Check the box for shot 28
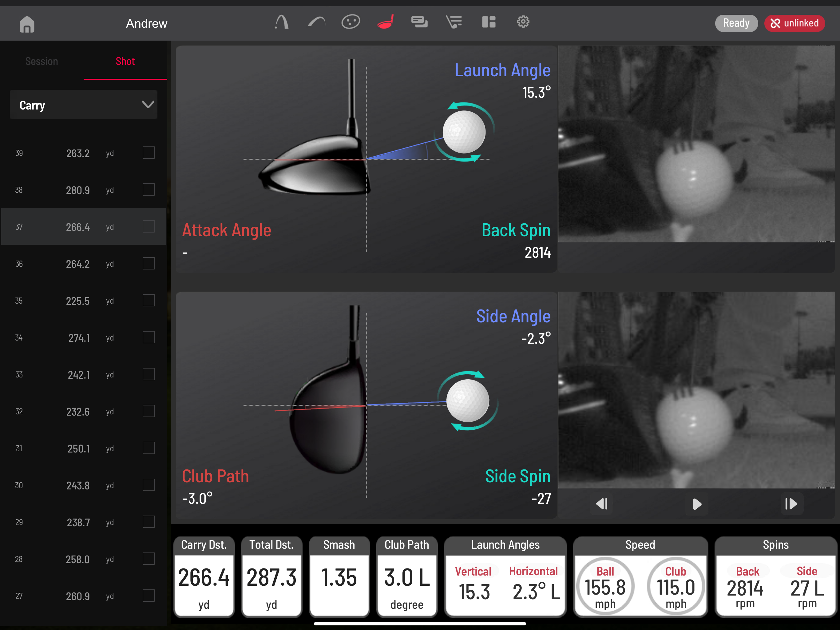This screenshot has height=630, width=840. [149, 559]
